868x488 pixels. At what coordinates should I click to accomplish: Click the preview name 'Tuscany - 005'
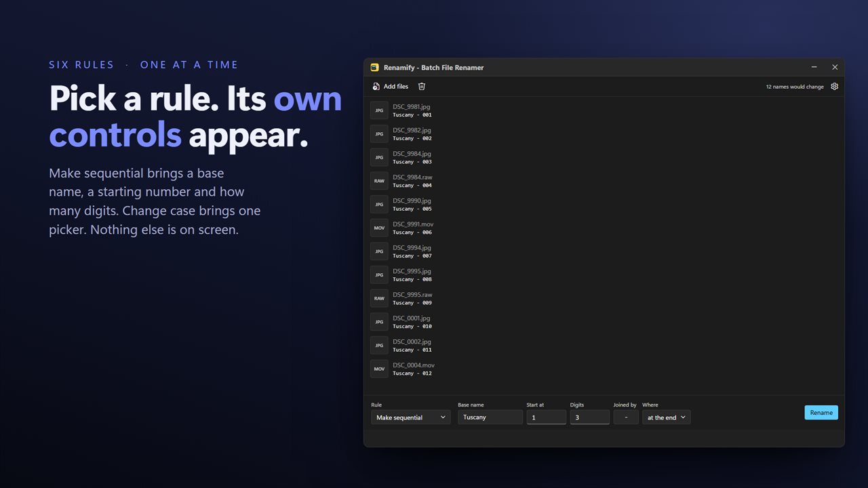click(412, 209)
